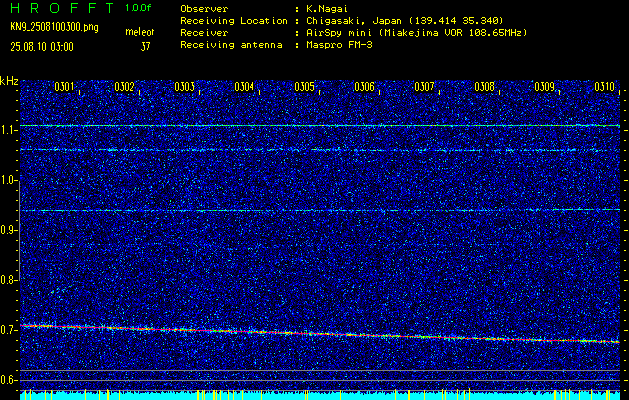Click the 0308 time marker
This screenshot has height=400, width=629.
pyautogui.click(x=485, y=87)
